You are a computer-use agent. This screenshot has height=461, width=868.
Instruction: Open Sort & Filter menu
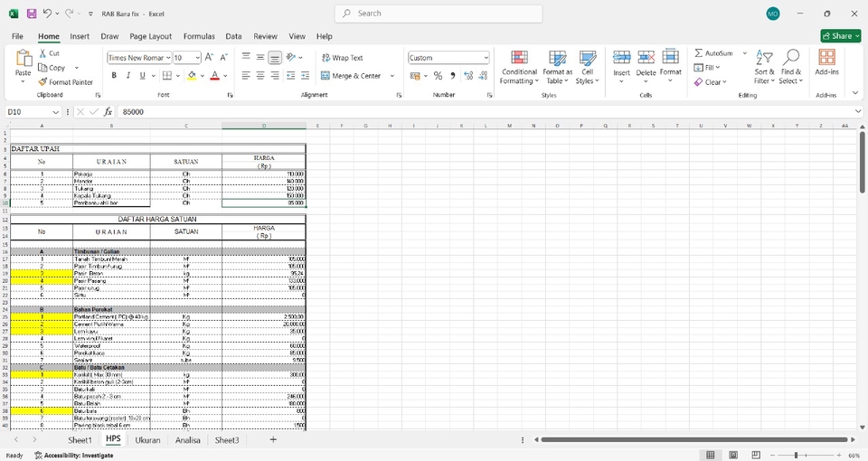[x=765, y=67]
